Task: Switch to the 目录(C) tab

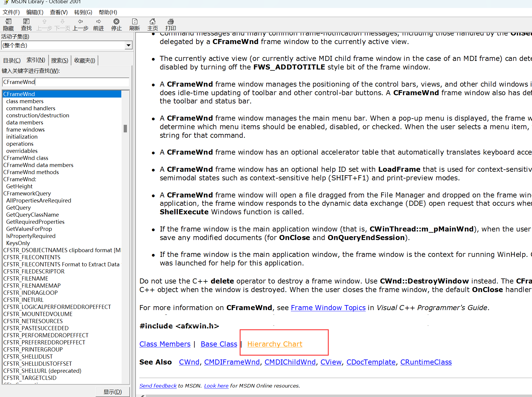Action: tap(12, 60)
